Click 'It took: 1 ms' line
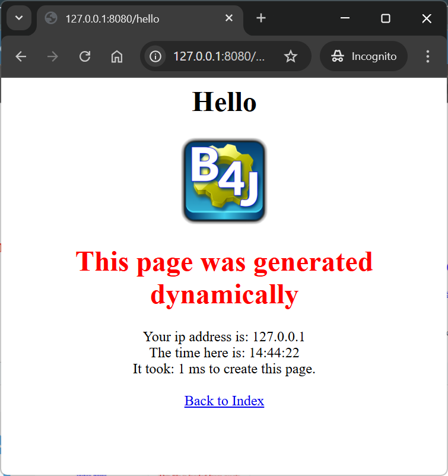The height and width of the screenshot is (476, 448). click(224, 369)
